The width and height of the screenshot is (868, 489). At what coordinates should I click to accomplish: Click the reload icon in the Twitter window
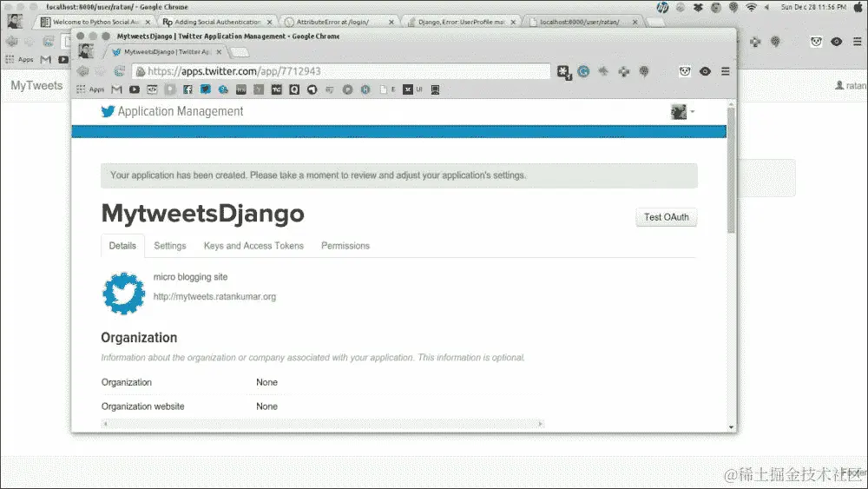point(119,71)
